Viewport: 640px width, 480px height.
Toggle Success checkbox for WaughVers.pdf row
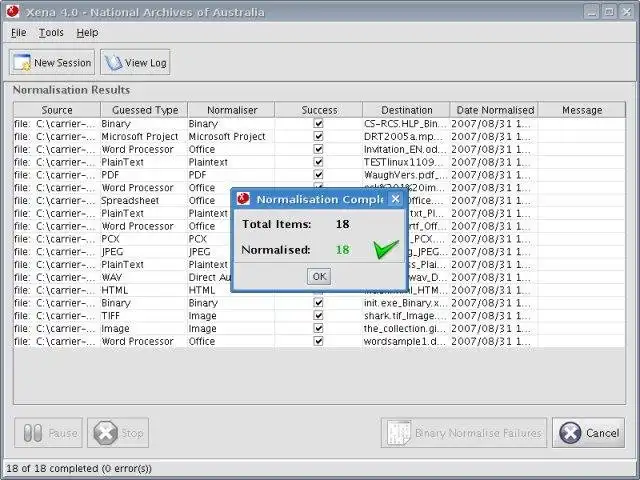[318, 174]
